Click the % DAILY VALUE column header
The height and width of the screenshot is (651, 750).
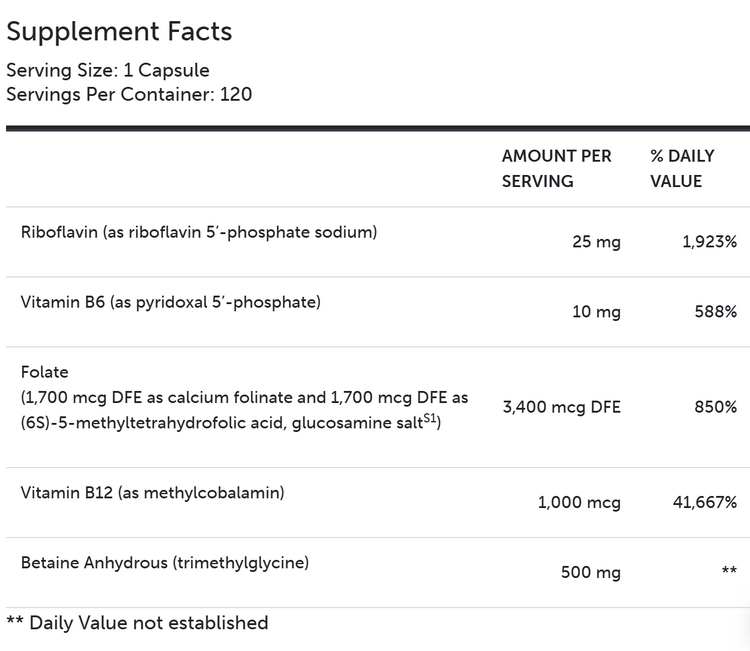pos(682,169)
